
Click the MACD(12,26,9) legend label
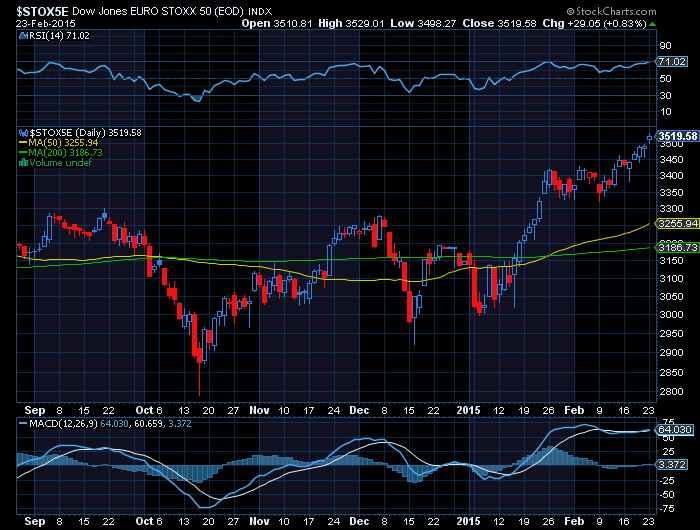coord(63,423)
